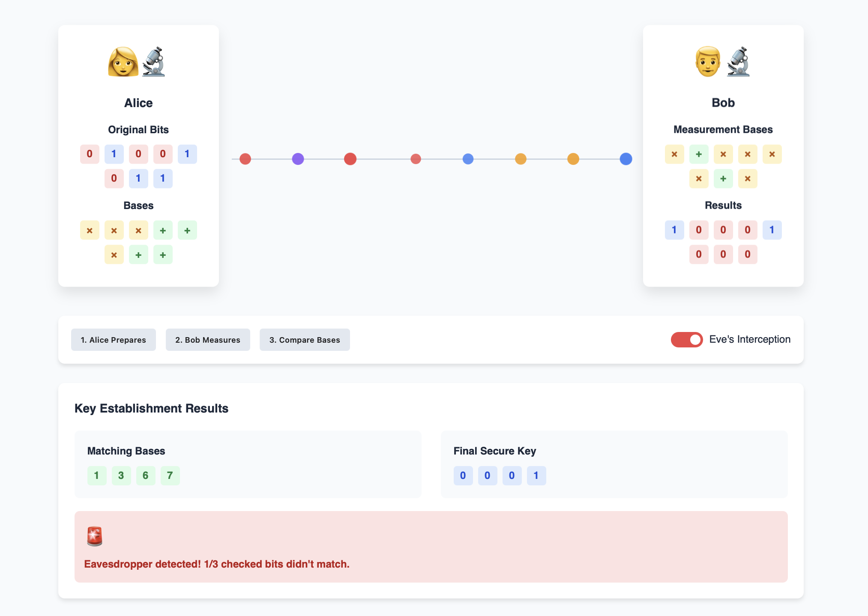The width and height of the screenshot is (868, 616).
Task: Click the red siren alert icon
Action: click(95, 536)
